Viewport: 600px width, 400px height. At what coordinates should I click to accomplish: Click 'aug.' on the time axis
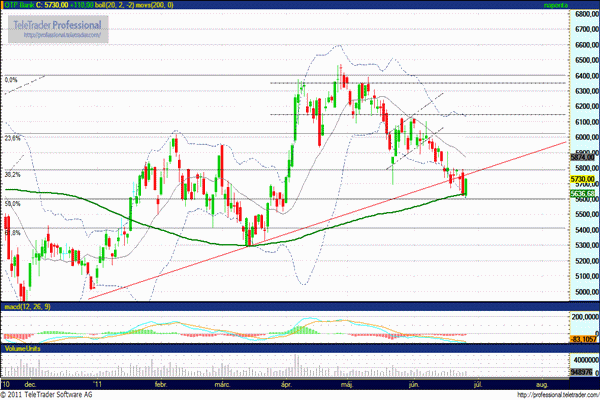point(541,384)
